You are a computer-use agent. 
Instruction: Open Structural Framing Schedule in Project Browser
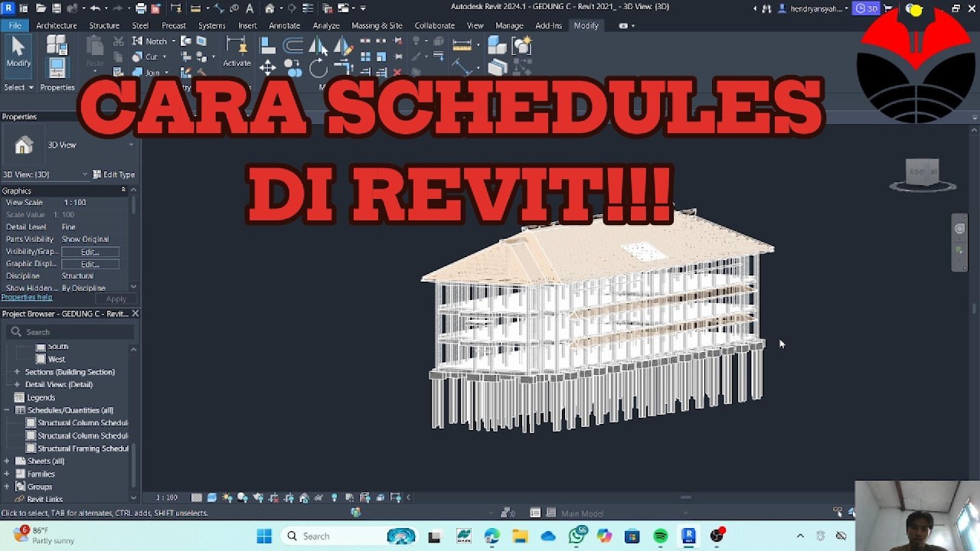click(83, 448)
